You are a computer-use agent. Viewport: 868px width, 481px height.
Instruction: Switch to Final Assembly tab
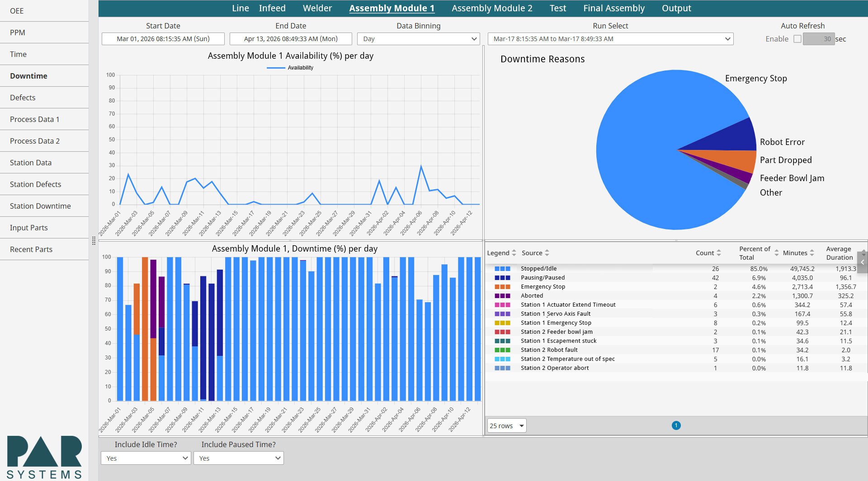[x=614, y=8]
